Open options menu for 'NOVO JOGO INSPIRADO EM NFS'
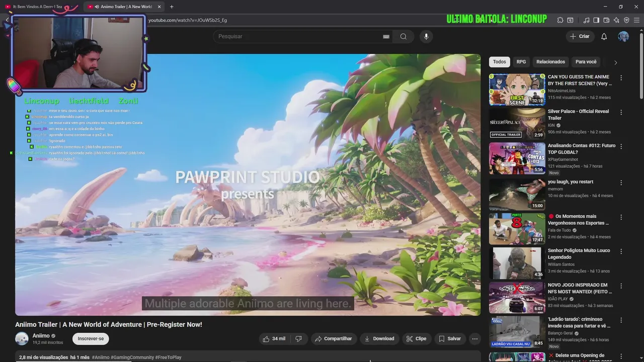This screenshot has height=362, width=644. pyautogui.click(x=621, y=286)
